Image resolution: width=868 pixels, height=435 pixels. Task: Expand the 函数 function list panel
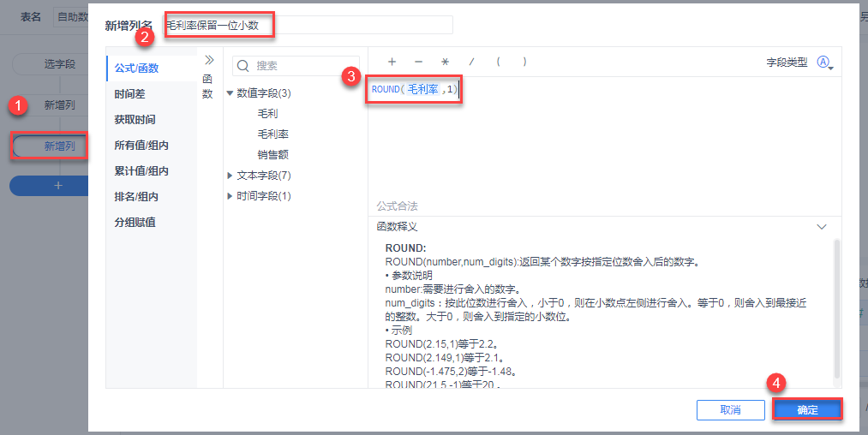click(x=209, y=60)
